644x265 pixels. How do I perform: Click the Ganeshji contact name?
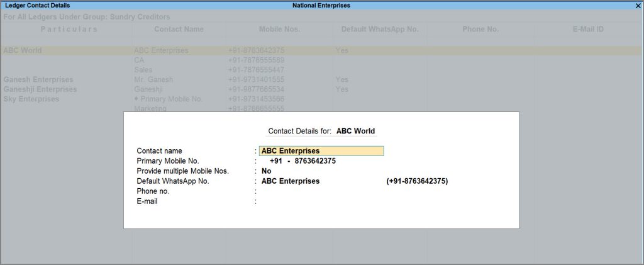pos(148,89)
